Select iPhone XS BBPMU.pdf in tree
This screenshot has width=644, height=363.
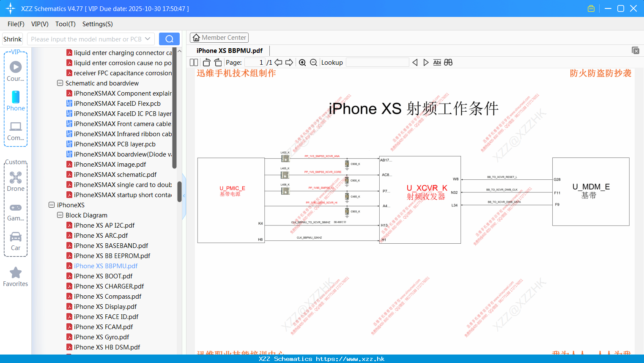pos(106,266)
